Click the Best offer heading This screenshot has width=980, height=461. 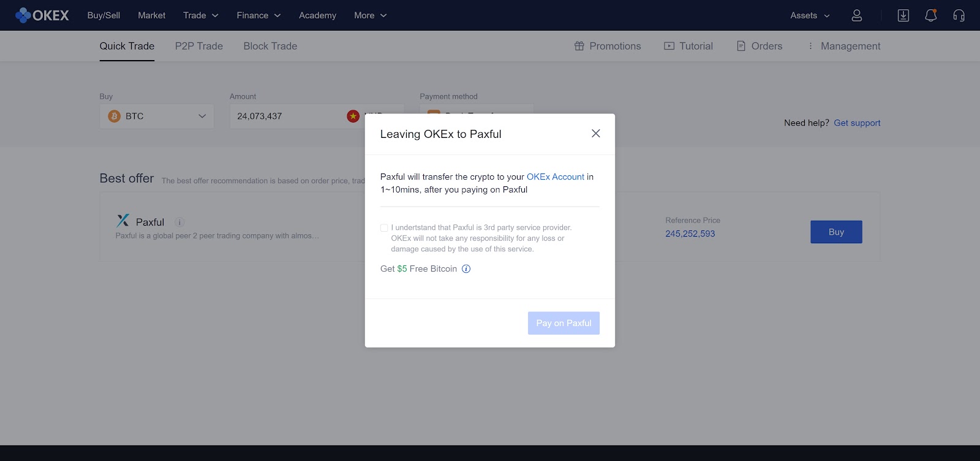pos(127,178)
